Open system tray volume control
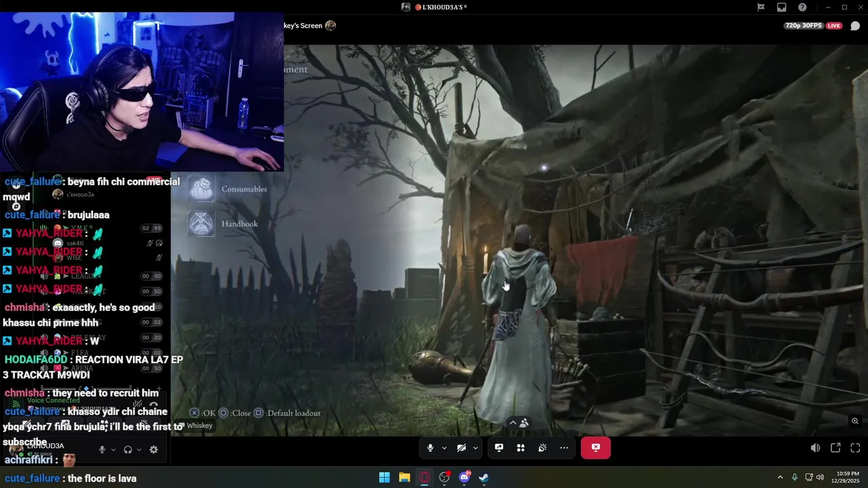 coord(820,477)
